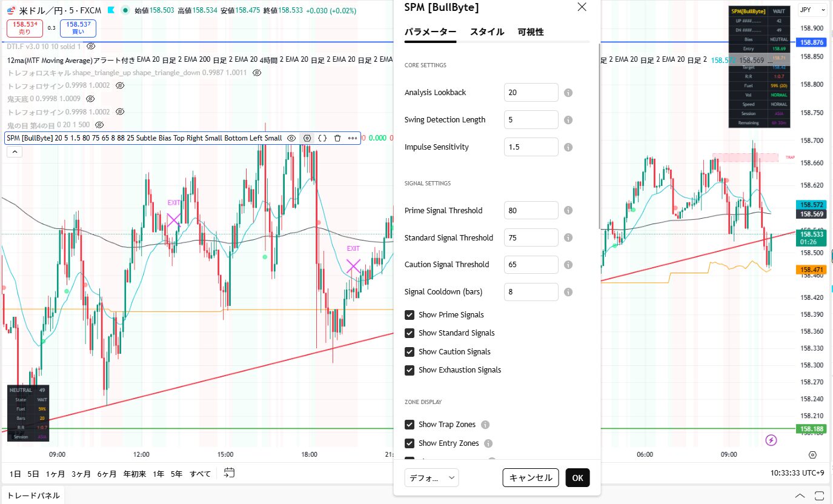The width and height of the screenshot is (833, 504).
Task: Open the JPY currency dropdown
Action: (812, 10)
